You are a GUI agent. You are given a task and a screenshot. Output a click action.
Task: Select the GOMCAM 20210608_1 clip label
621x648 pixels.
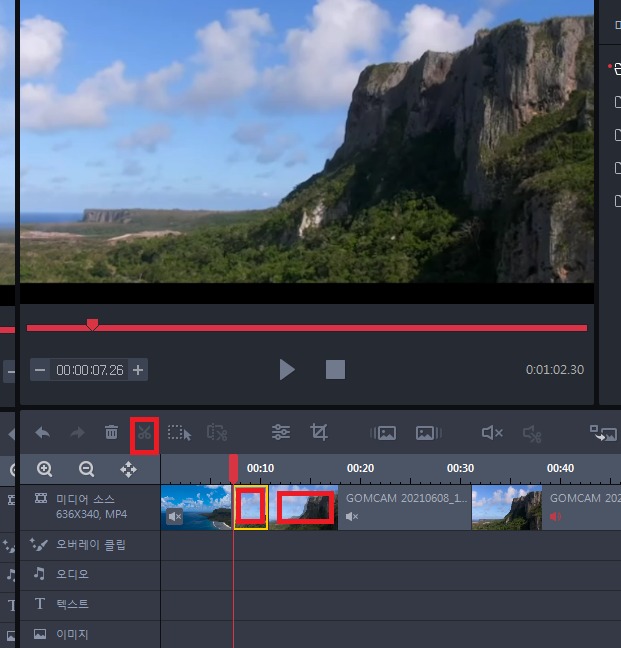pos(407,498)
